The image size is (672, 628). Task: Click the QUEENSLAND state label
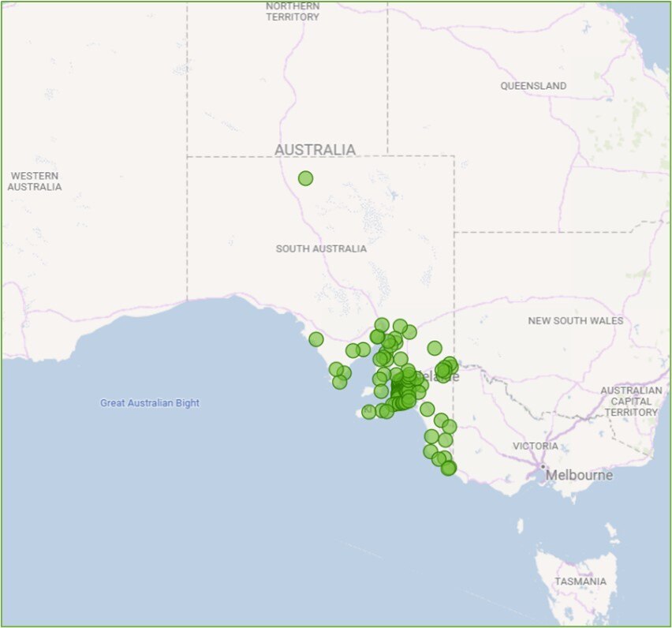pos(533,85)
